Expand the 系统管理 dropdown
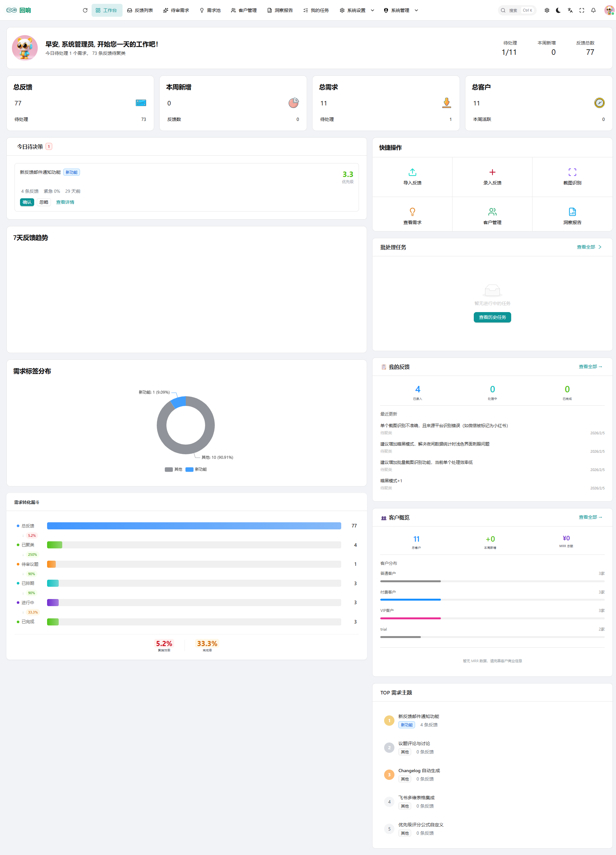The image size is (616, 855). click(401, 10)
